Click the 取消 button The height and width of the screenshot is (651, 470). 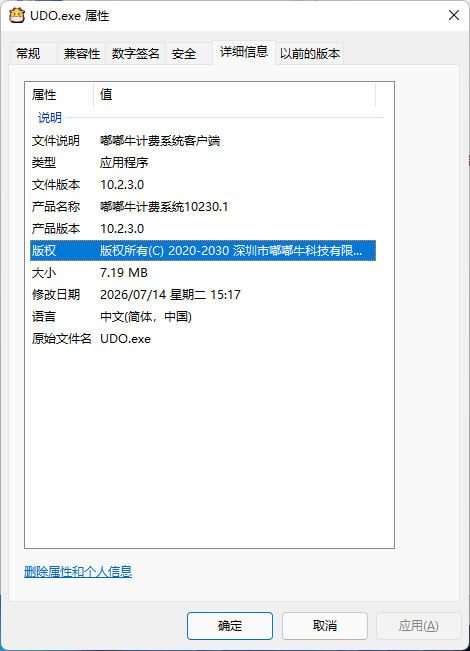pos(325,626)
